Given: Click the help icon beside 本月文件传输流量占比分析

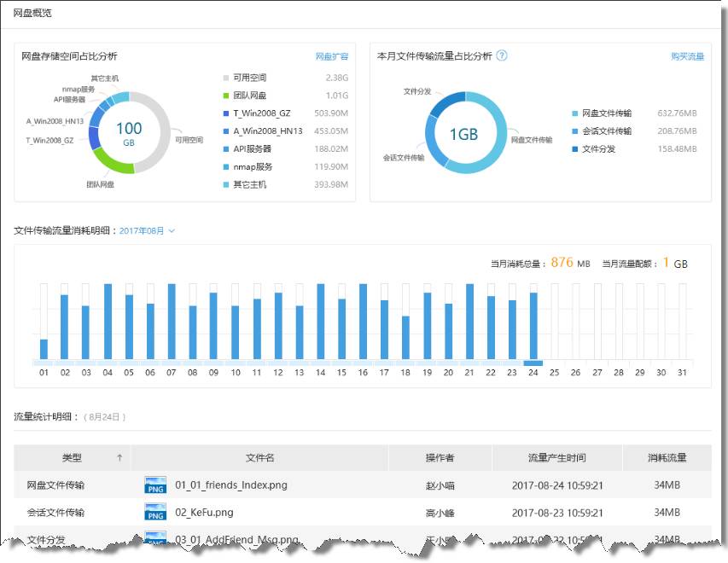Looking at the screenshot, I should [502, 56].
